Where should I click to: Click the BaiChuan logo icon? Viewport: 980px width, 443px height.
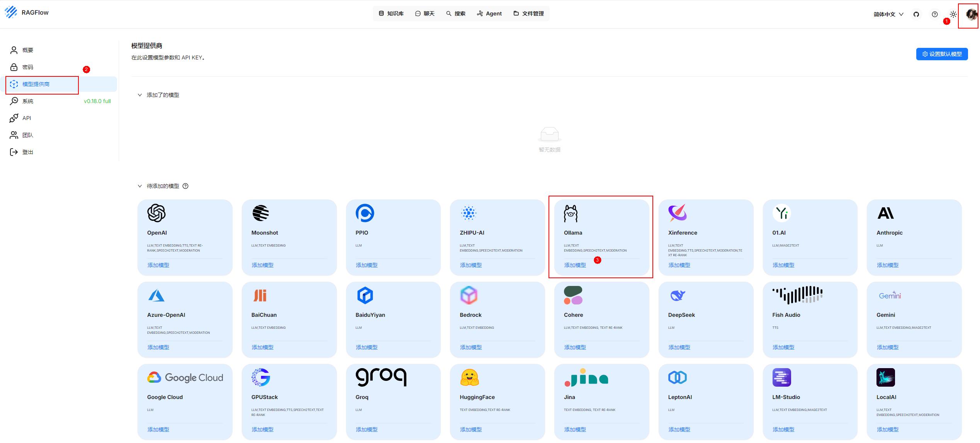click(x=260, y=296)
